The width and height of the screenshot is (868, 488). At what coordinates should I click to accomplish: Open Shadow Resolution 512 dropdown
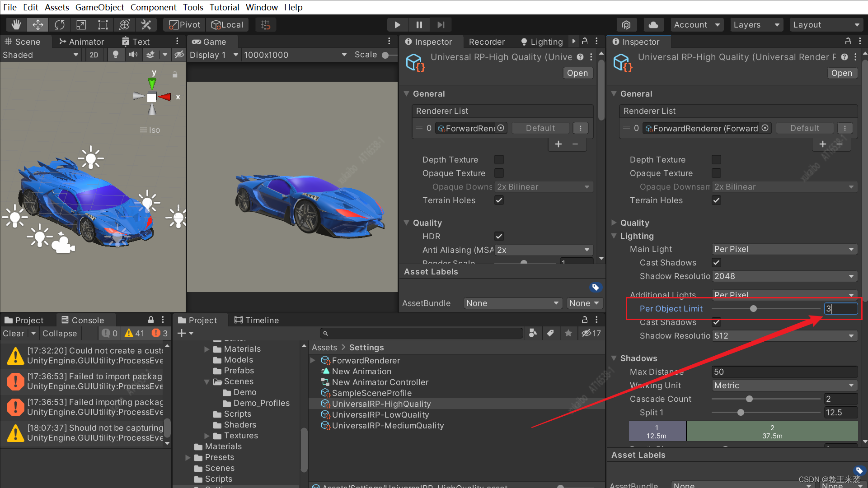coord(784,336)
